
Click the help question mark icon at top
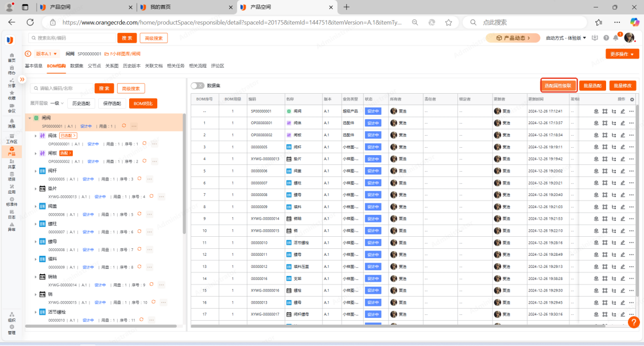(606, 38)
